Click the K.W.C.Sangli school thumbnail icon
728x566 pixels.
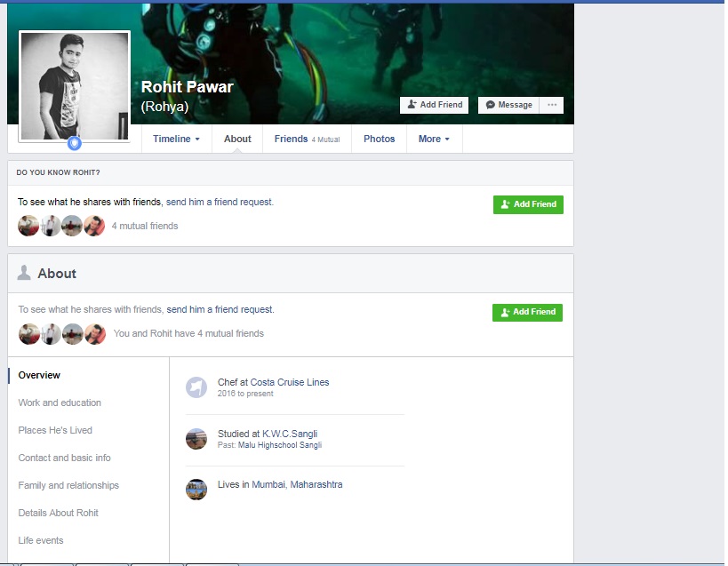click(196, 439)
